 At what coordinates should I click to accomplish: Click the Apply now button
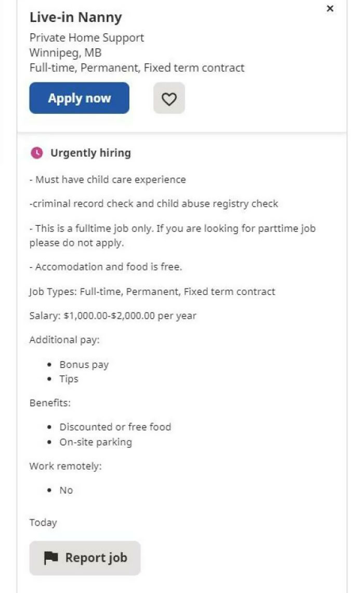[x=79, y=98]
